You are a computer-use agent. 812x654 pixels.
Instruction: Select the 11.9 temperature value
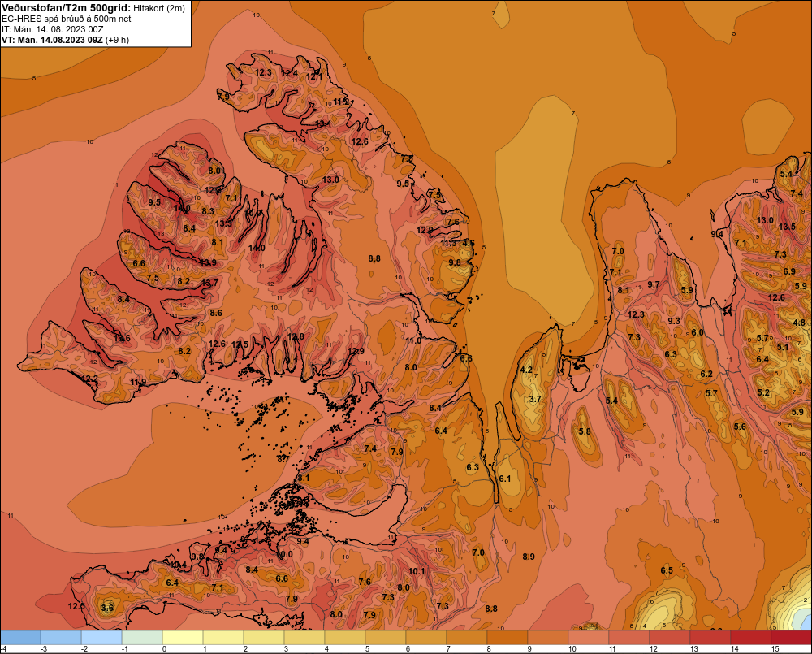(x=138, y=383)
